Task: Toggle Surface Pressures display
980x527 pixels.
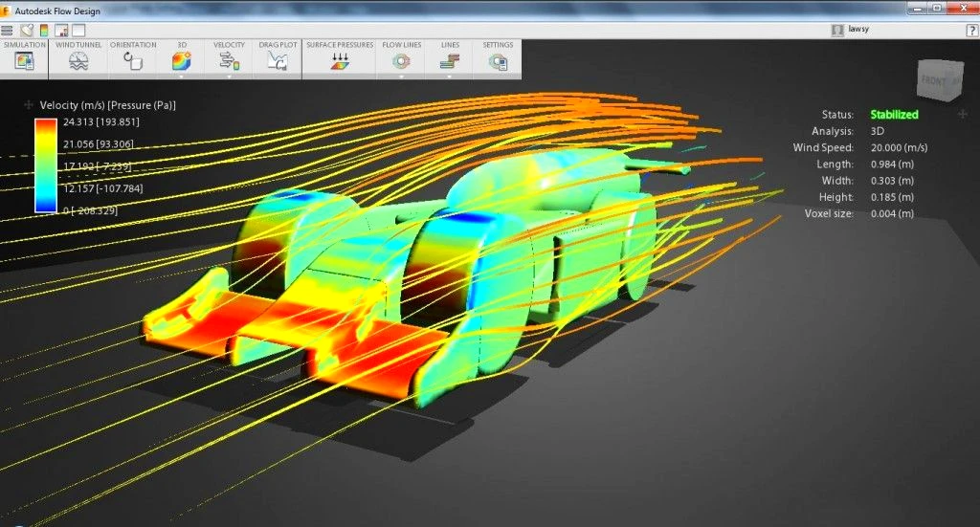Action: (340, 57)
